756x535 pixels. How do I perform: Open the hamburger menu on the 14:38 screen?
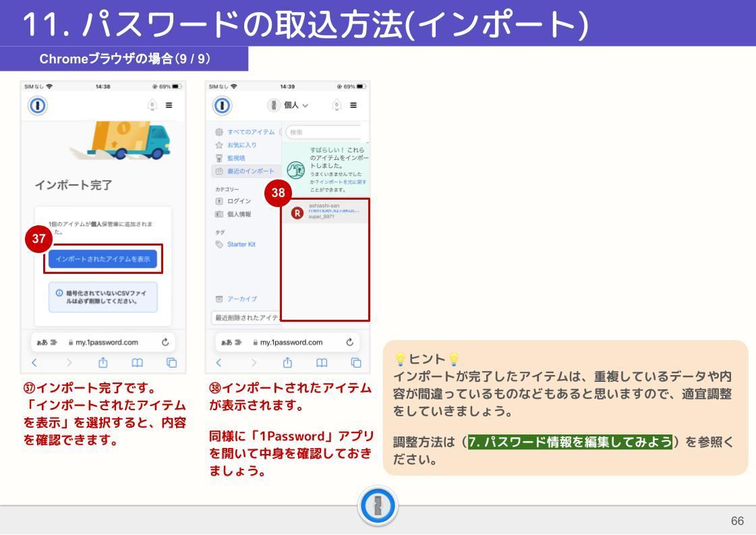click(169, 105)
